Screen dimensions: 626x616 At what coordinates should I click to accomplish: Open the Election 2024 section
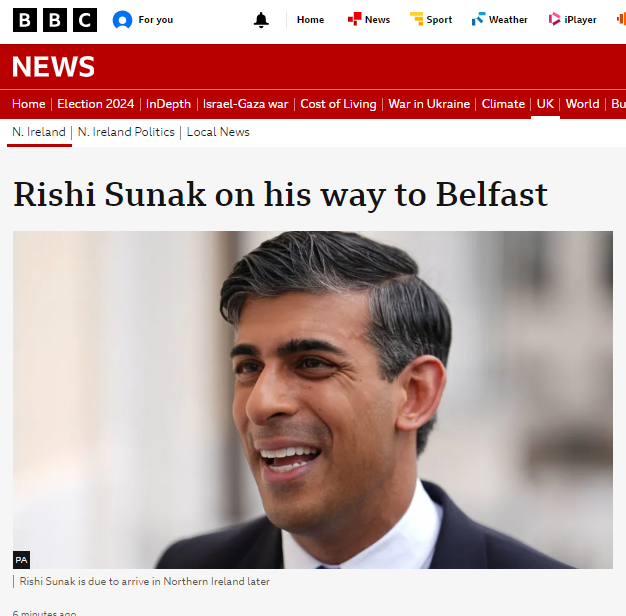[x=95, y=104]
